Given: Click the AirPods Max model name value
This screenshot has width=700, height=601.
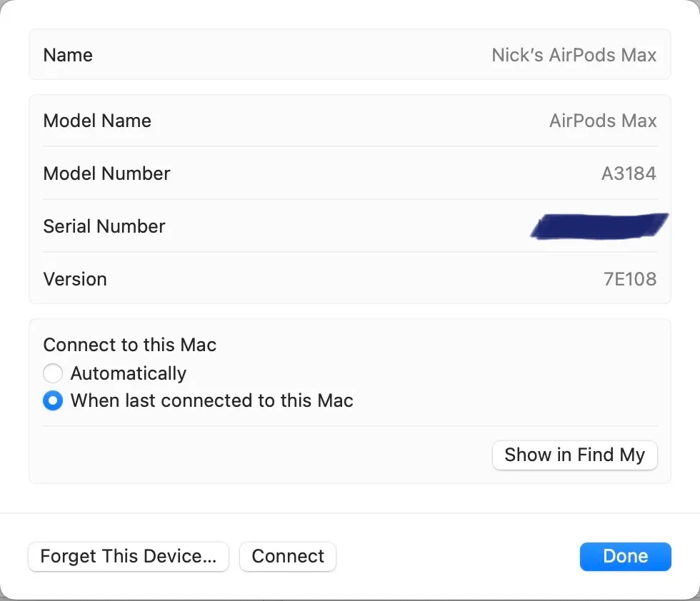Looking at the screenshot, I should pos(602,121).
